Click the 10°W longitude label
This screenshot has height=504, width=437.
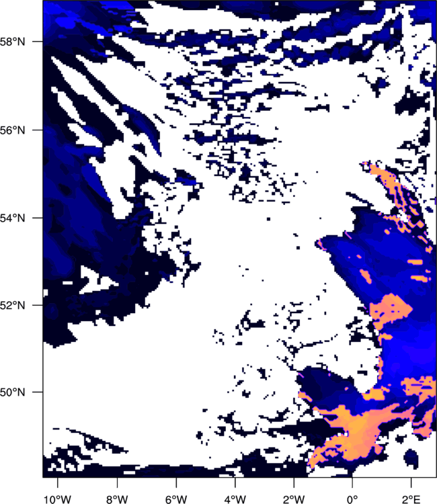pyautogui.click(x=58, y=499)
